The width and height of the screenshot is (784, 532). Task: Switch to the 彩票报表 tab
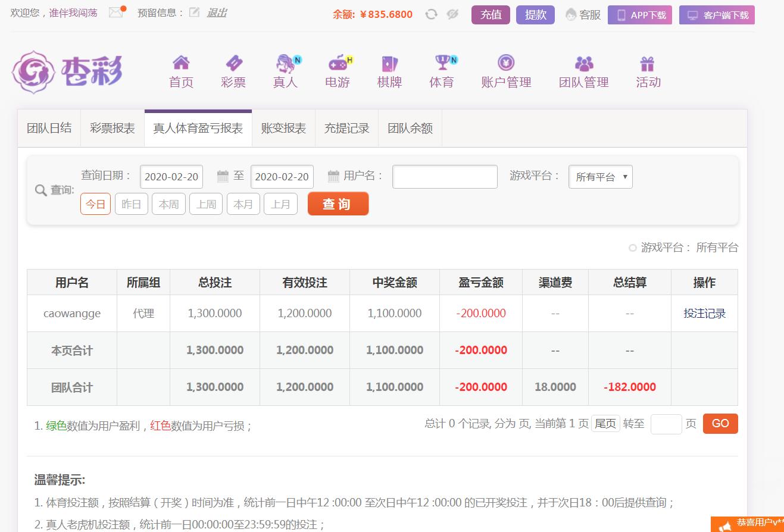coord(113,128)
